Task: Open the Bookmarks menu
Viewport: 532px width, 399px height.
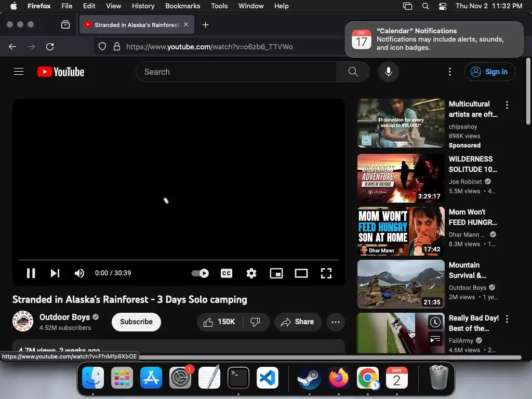Action: click(x=182, y=6)
